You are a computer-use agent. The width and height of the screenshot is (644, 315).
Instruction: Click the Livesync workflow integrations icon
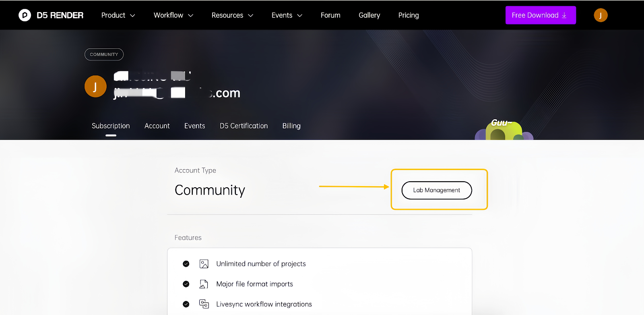pyautogui.click(x=204, y=304)
